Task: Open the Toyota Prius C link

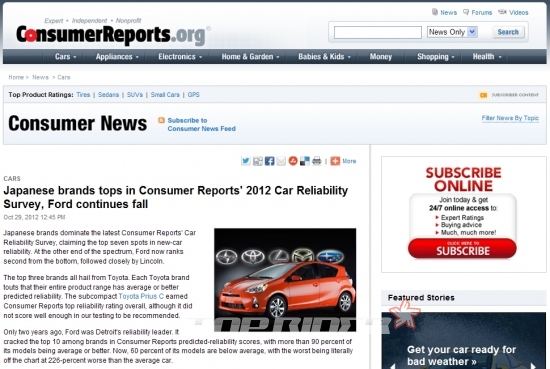Action: pyautogui.click(x=141, y=296)
